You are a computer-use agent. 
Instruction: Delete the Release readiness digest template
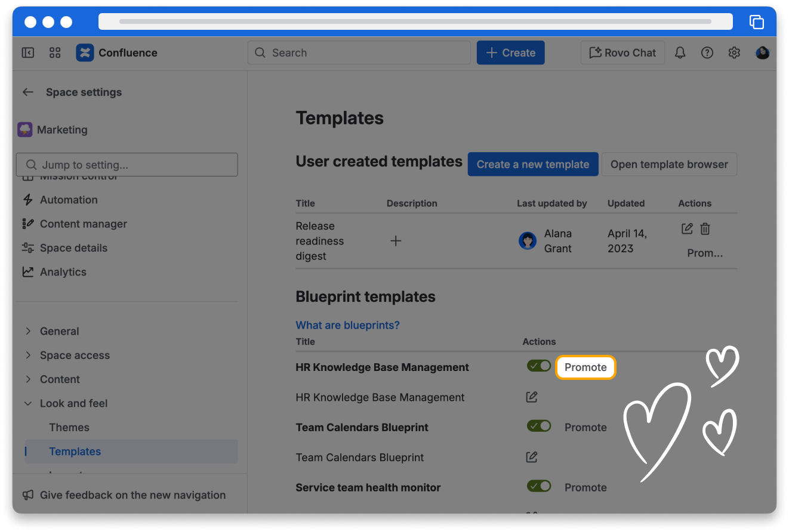(x=705, y=228)
